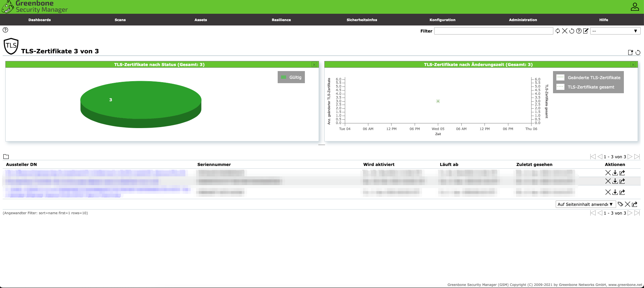Click the update filter refresh icon

[558, 31]
